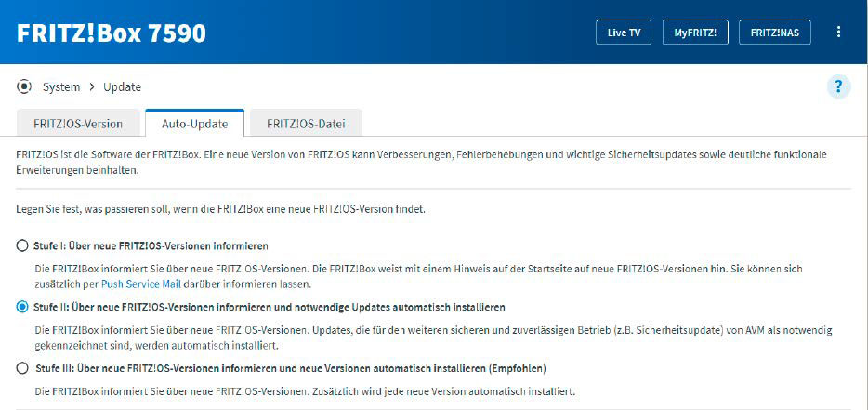Screen dimensions: 868x410
Task: Switch to the FRITZ!OS-Datei tab
Action: [306, 124]
